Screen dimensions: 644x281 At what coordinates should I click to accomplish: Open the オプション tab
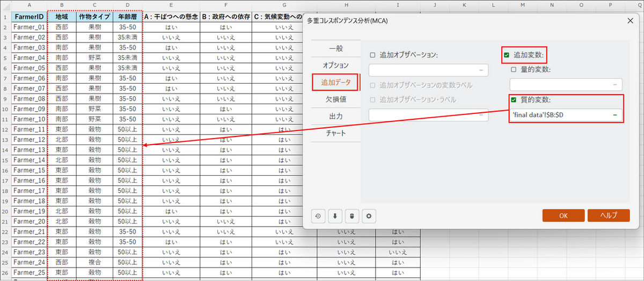335,65
